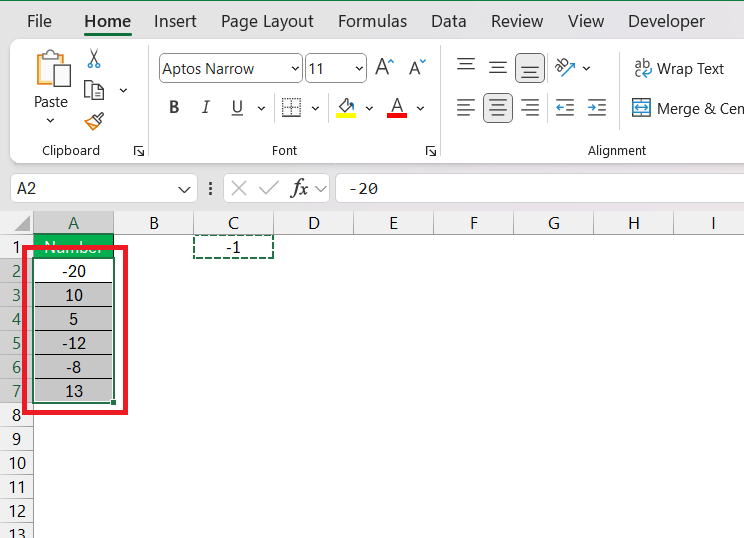Open Insert Function fx dialog
Screen dimensions: 744x538
coord(299,188)
